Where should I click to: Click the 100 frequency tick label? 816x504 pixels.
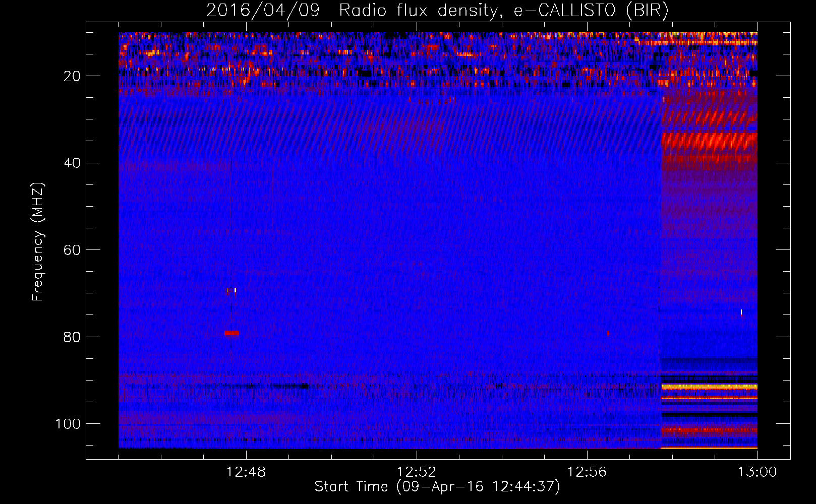tap(68, 424)
